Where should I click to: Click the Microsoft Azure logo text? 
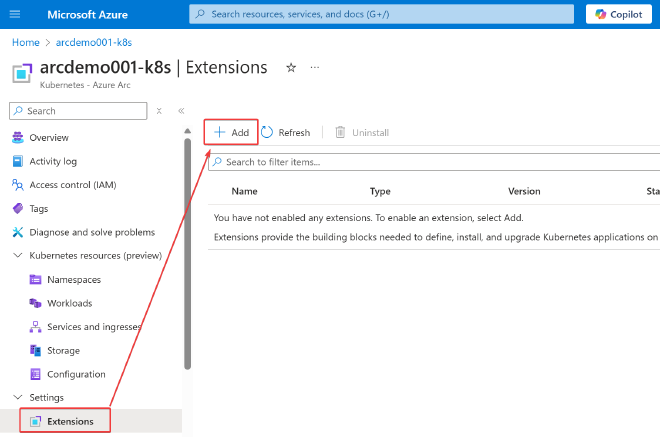[x=88, y=14]
